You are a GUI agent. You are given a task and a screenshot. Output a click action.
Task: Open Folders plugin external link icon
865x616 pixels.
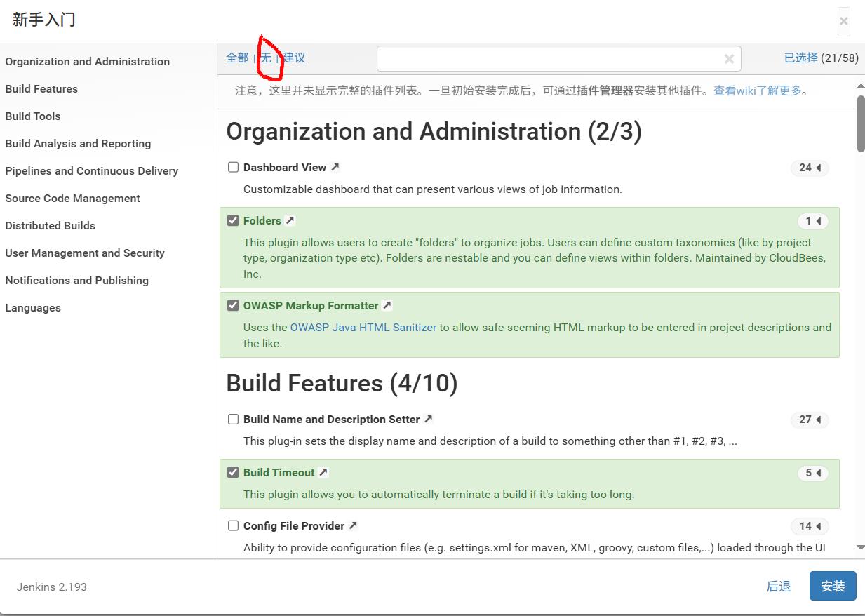tap(290, 220)
